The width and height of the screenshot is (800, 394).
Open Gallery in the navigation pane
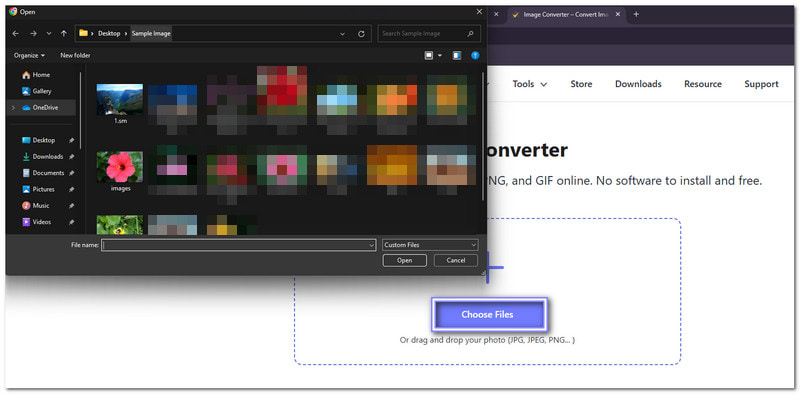coord(42,91)
